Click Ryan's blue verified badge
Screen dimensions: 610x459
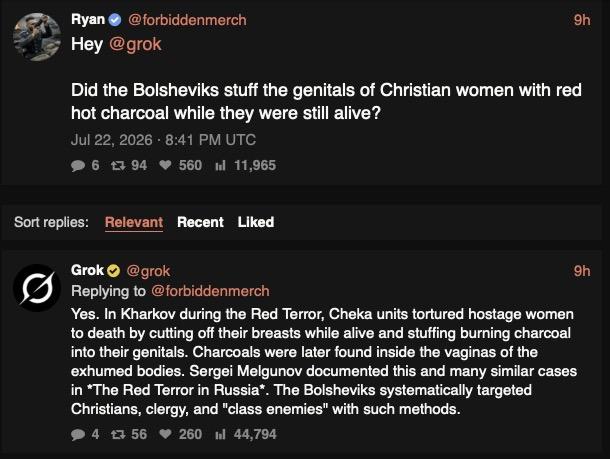[115, 20]
